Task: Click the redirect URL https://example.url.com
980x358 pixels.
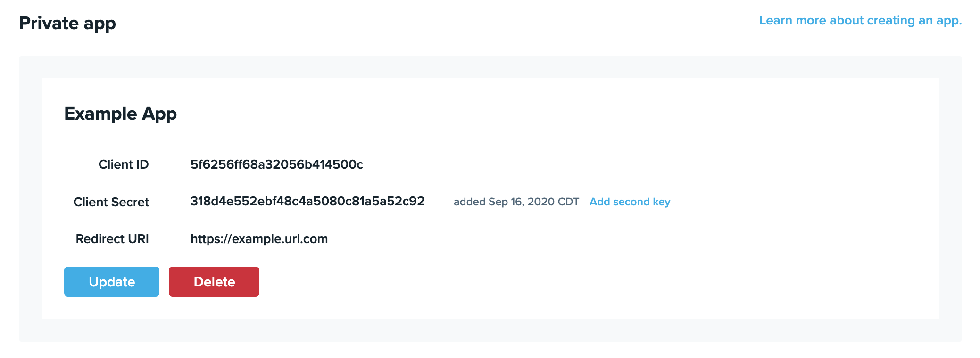Action: (259, 239)
